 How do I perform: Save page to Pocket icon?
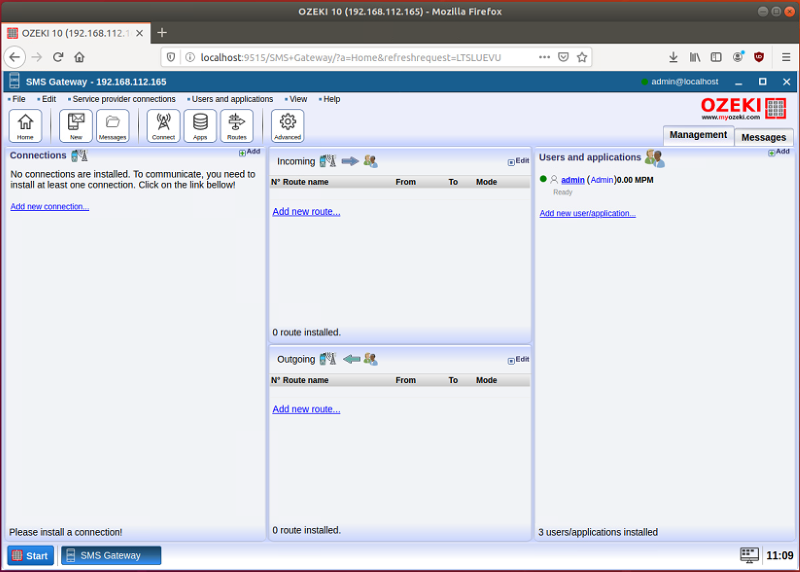point(563,57)
